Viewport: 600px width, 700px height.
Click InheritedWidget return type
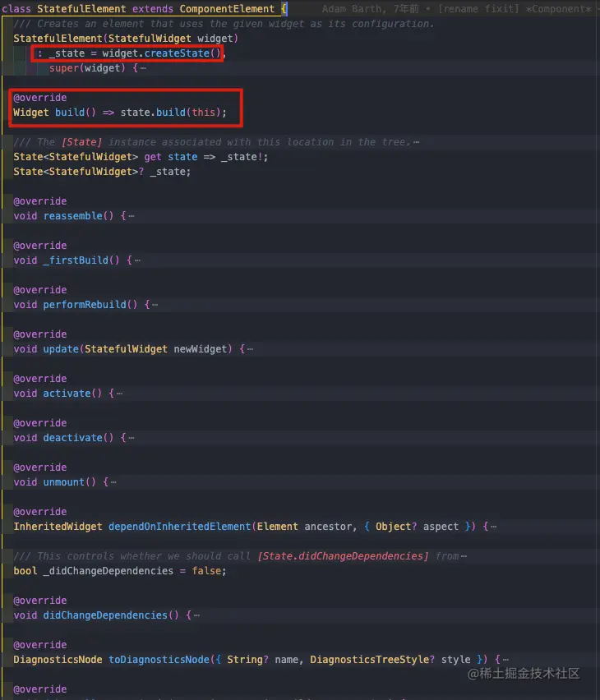click(x=58, y=527)
